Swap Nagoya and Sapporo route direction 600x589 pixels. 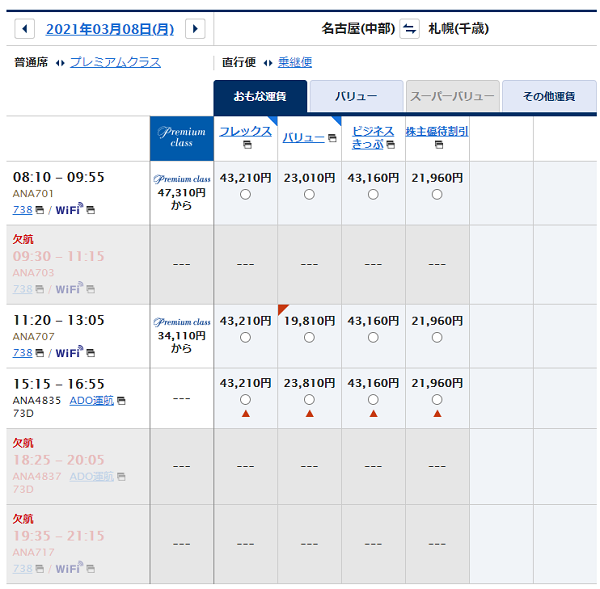[x=409, y=29]
